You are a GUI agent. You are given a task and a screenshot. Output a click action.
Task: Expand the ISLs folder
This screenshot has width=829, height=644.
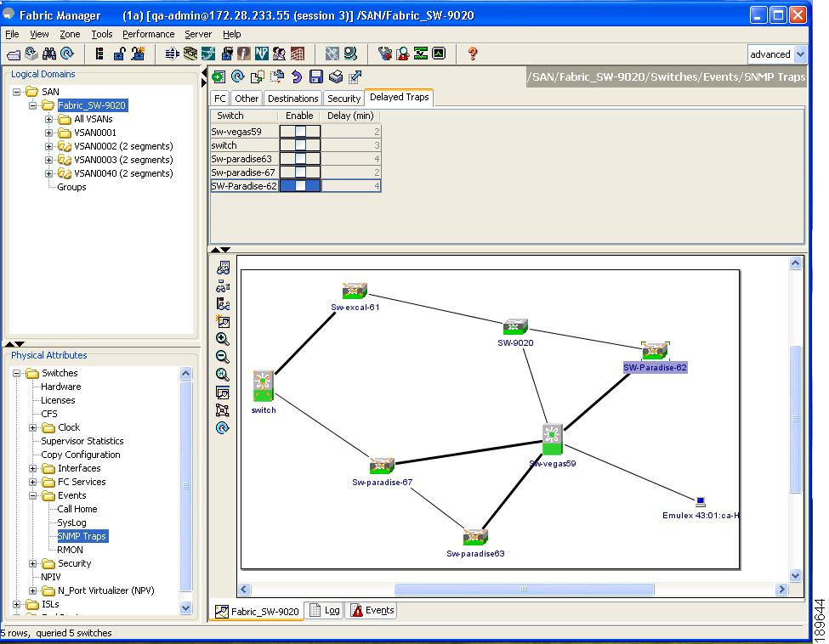16,604
